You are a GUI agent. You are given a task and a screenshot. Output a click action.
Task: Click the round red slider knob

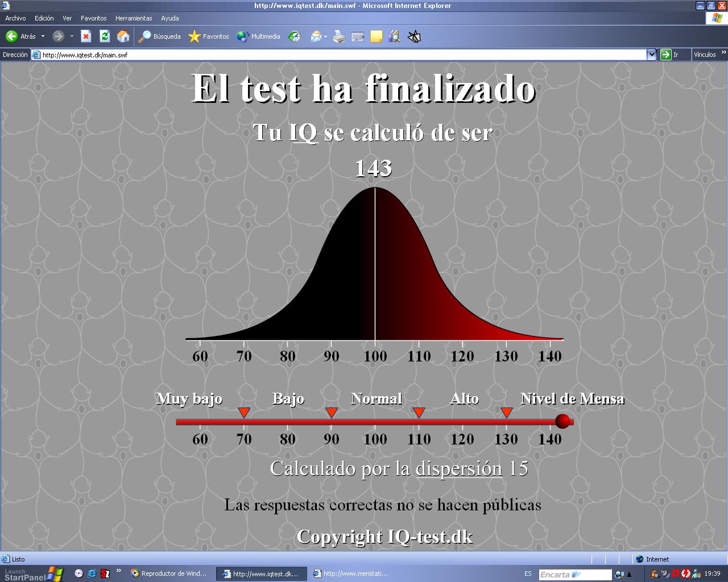pyautogui.click(x=562, y=421)
